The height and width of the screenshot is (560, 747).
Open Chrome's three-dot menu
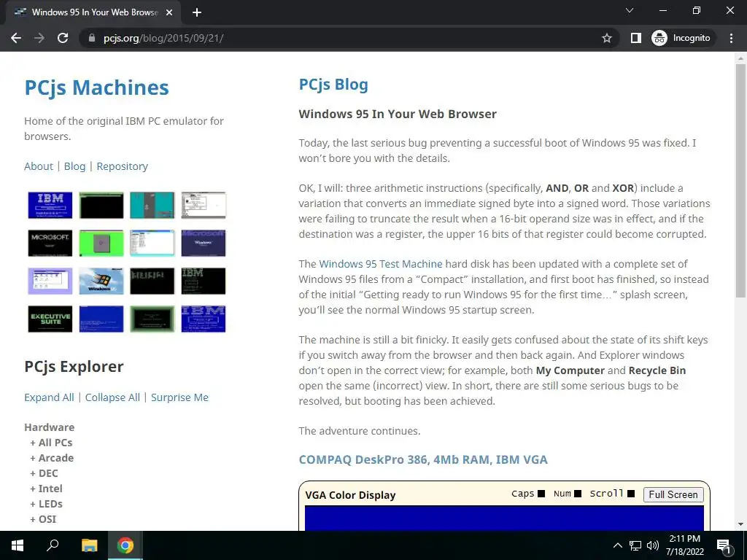[731, 38]
